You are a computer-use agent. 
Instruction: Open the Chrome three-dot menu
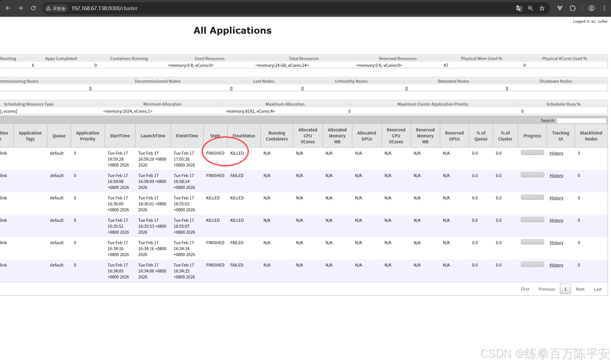click(604, 8)
